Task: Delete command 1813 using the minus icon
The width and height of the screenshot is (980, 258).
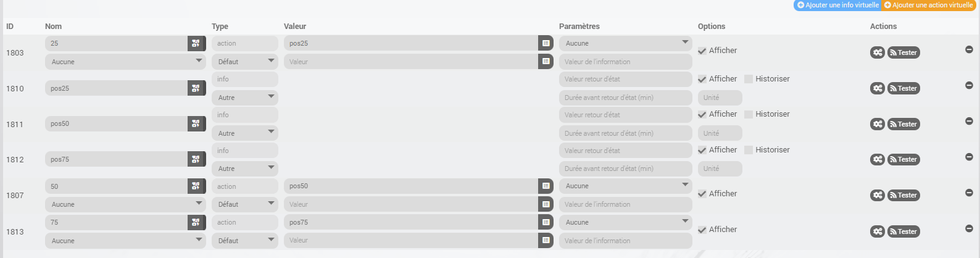Action: tap(969, 228)
